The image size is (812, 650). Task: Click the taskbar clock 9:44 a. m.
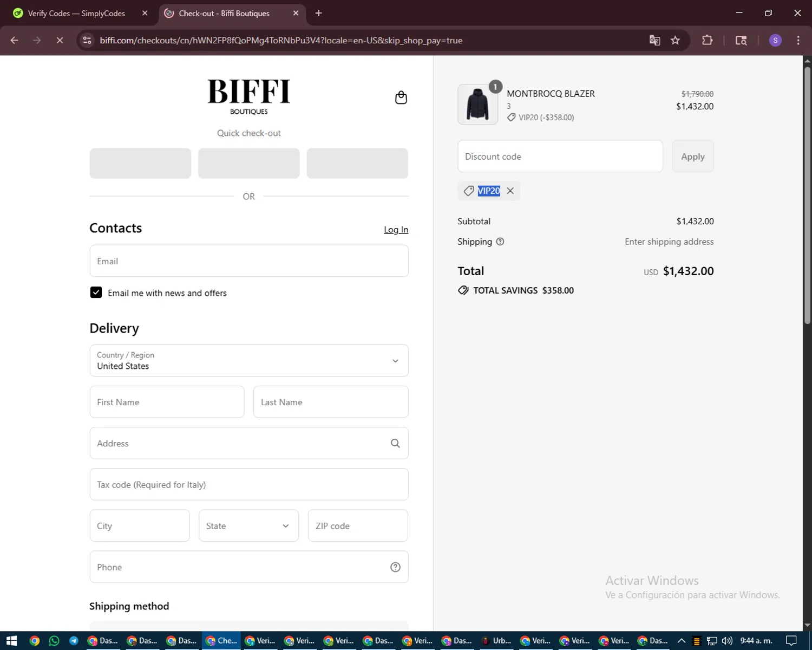756,641
